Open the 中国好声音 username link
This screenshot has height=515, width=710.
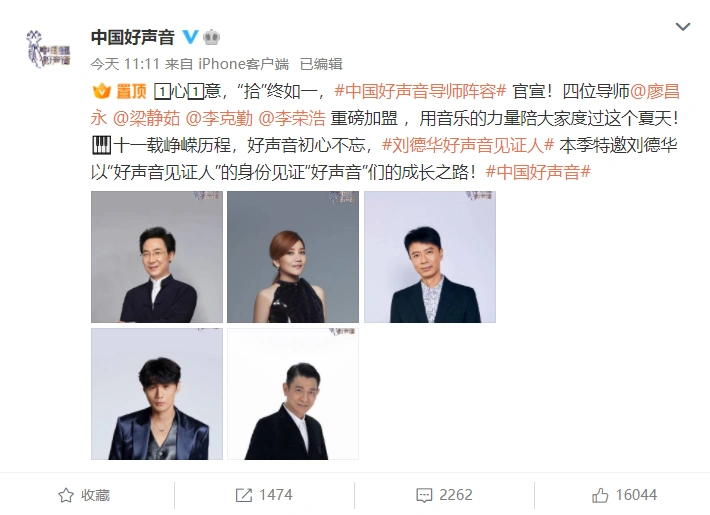point(133,37)
